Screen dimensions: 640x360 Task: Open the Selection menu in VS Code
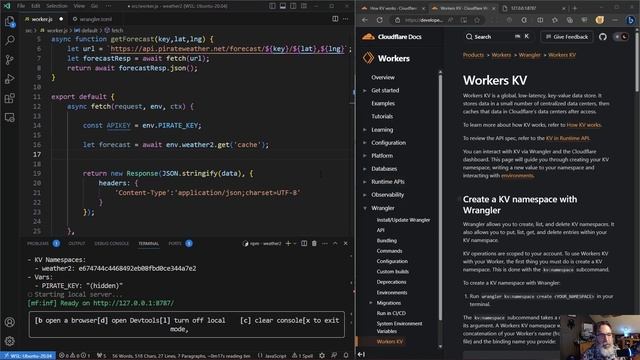57,6
